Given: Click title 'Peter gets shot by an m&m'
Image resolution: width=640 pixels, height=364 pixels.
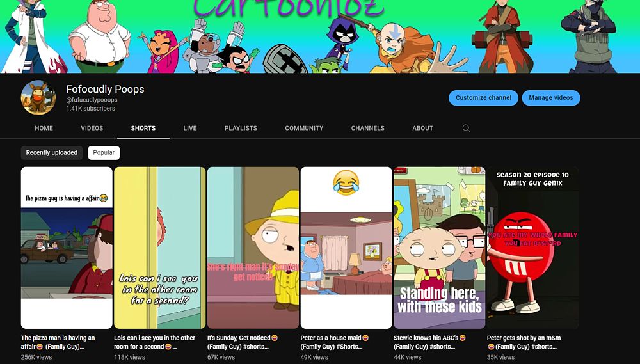Looking at the screenshot, I should (x=524, y=342).
